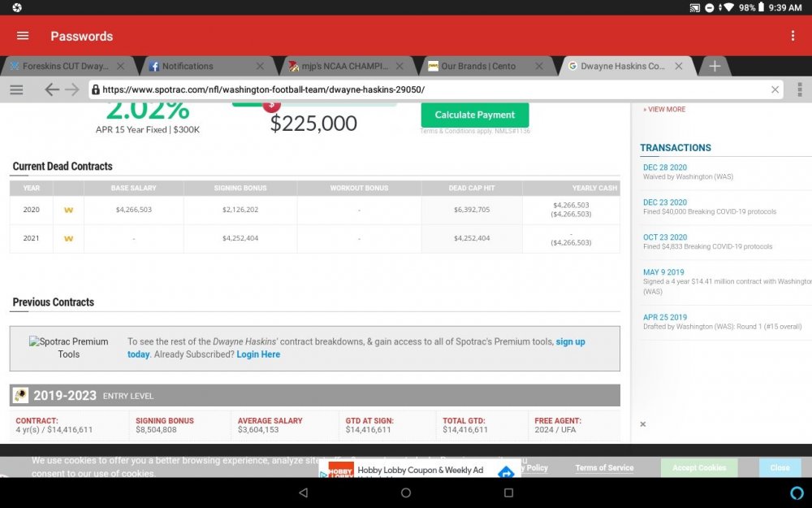Switch to the Foreskins CUT Dway... tab
Image resolution: width=812 pixels, height=508 pixels.
pyautogui.click(x=66, y=67)
